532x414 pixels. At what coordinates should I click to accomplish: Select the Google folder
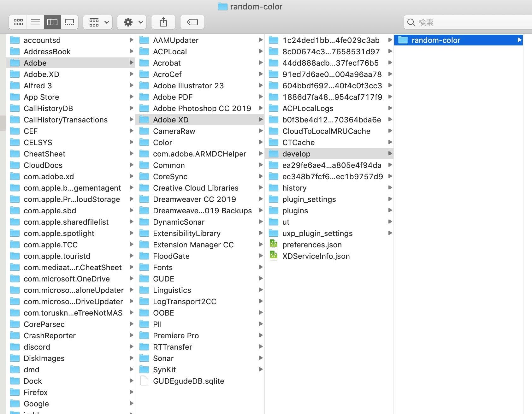[x=70, y=404]
